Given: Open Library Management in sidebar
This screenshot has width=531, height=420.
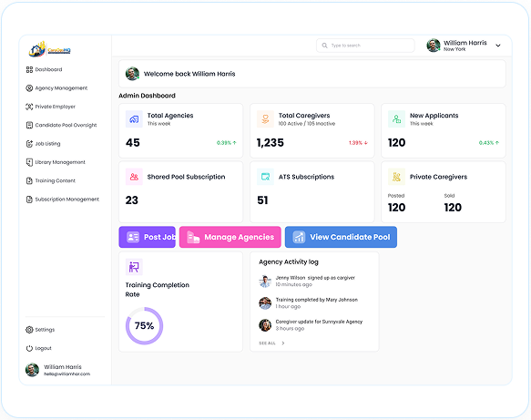Looking at the screenshot, I should coord(56,162).
